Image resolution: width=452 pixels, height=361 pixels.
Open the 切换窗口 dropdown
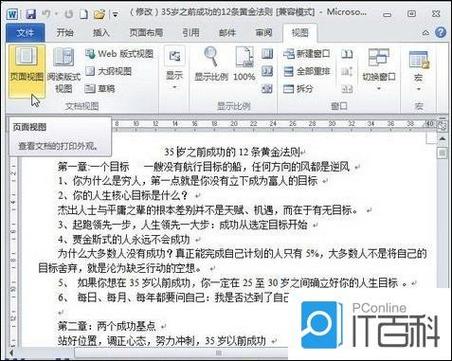pos(379,69)
